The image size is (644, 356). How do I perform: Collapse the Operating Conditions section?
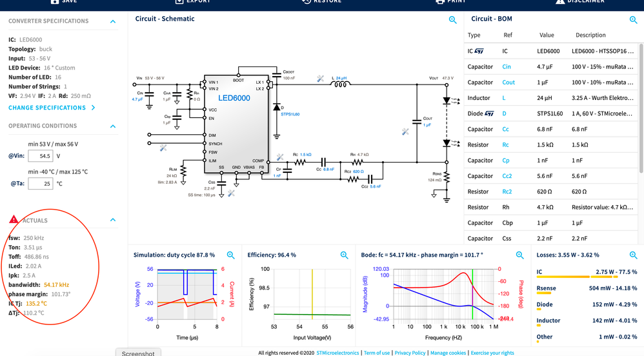tap(113, 126)
